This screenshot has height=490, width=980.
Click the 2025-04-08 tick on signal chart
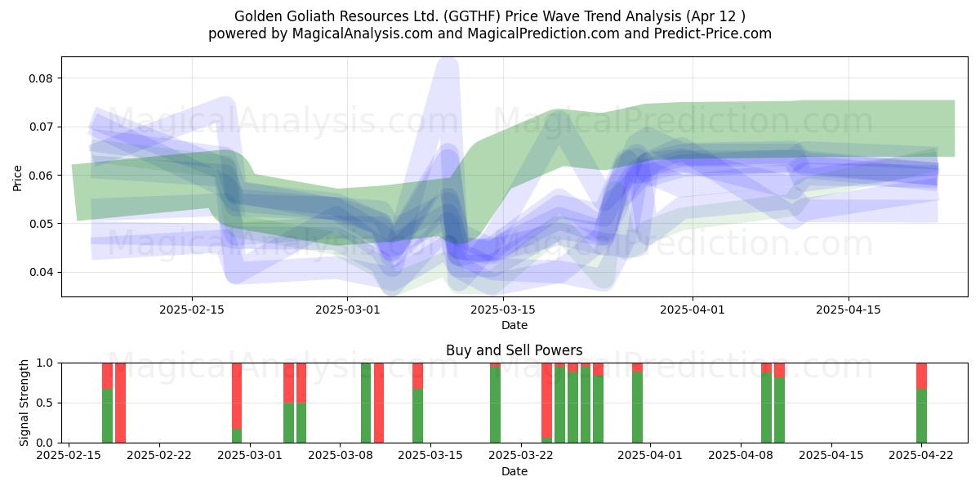tap(741, 456)
